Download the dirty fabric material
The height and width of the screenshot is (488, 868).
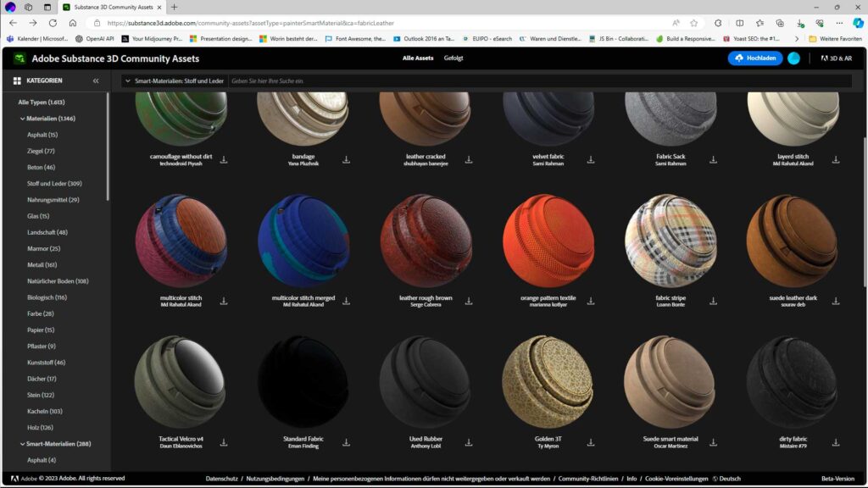click(x=835, y=442)
